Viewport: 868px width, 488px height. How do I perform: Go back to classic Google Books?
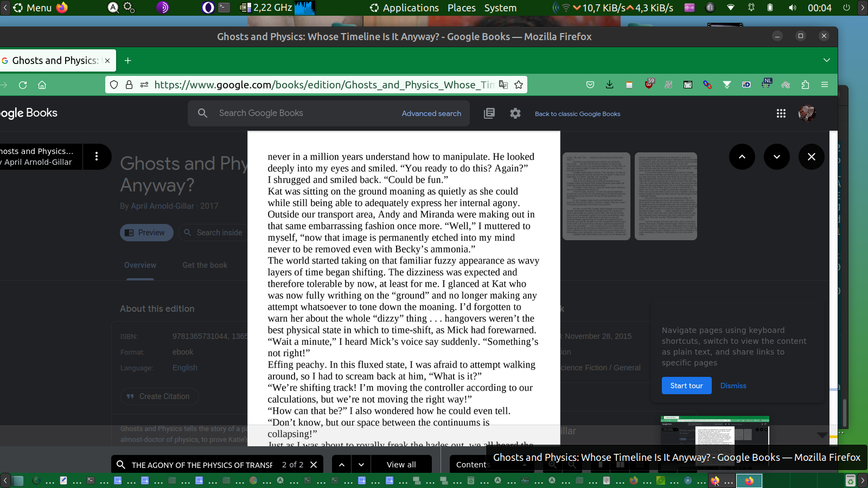click(x=578, y=114)
